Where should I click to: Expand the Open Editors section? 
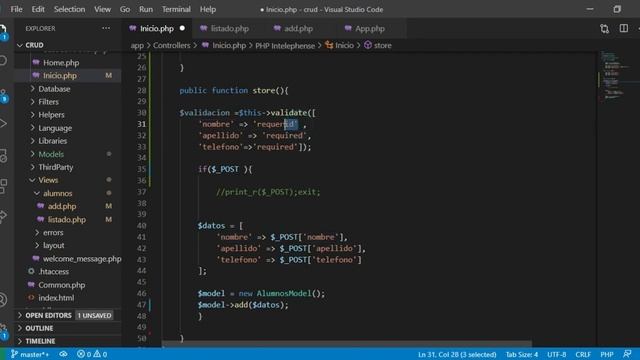48,315
